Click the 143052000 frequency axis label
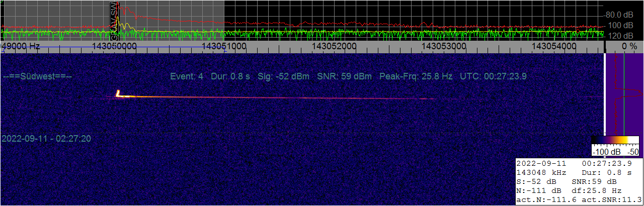644x206 pixels. (334, 46)
